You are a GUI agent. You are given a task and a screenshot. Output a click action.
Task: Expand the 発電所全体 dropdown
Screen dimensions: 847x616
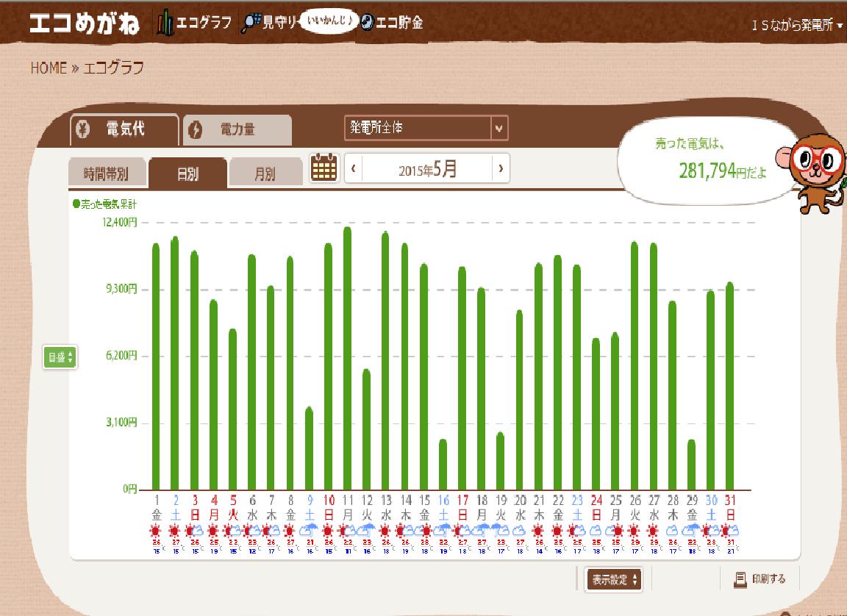click(499, 129)
